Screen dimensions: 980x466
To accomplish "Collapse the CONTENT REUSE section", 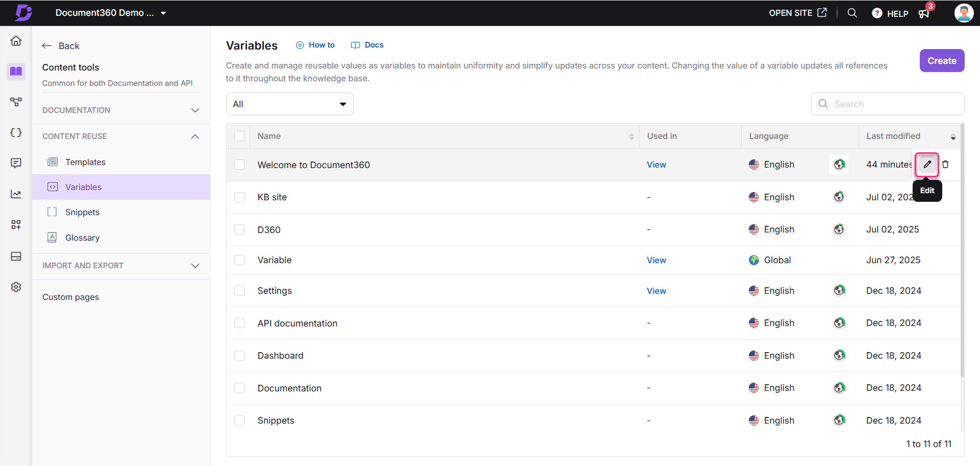I will (121, 136).
